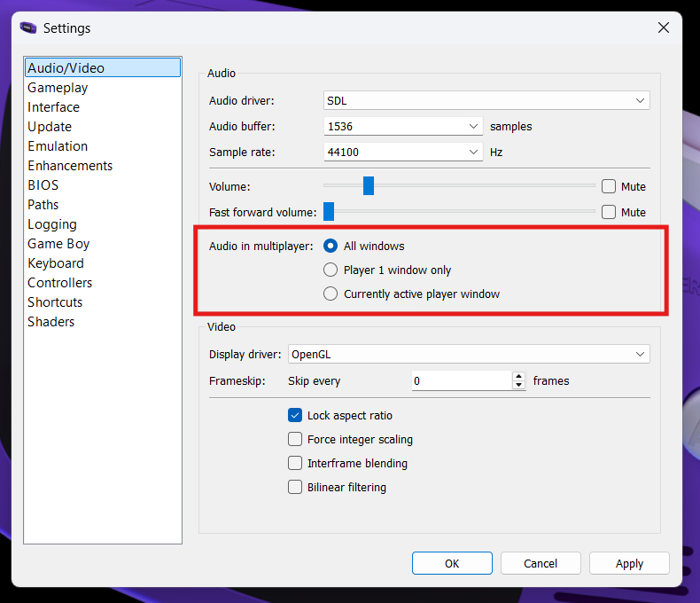Click the frameskip number field
The height and width of the screenshot is (603, 700).
click(462, 381)
